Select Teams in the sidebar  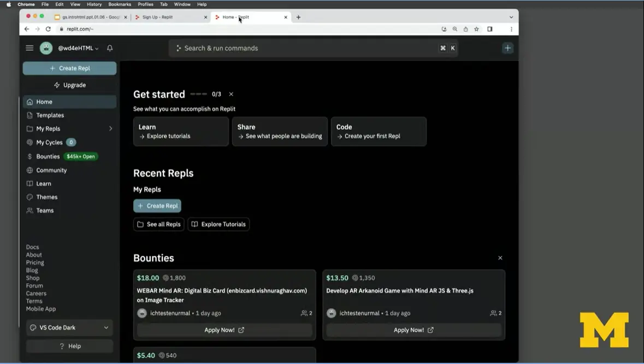(x=44, y=210)
